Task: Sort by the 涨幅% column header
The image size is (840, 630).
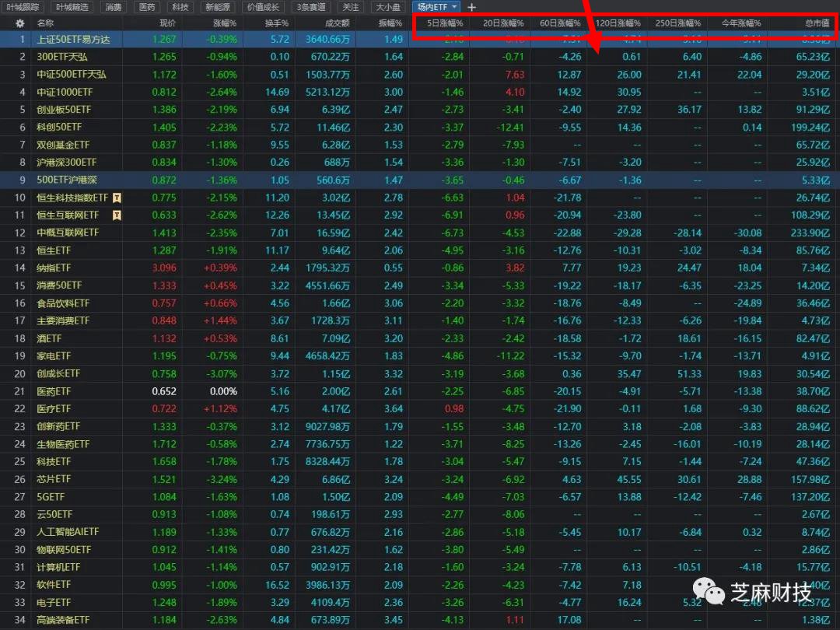Action: click(x=225, y=23)
